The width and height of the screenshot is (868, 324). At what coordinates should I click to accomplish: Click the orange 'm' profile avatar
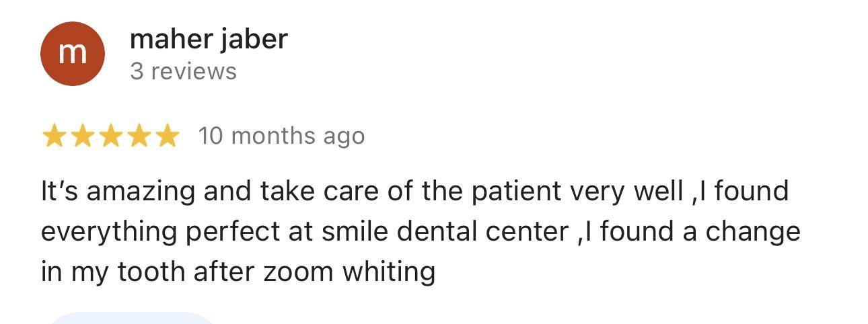(x=73, y=54)
